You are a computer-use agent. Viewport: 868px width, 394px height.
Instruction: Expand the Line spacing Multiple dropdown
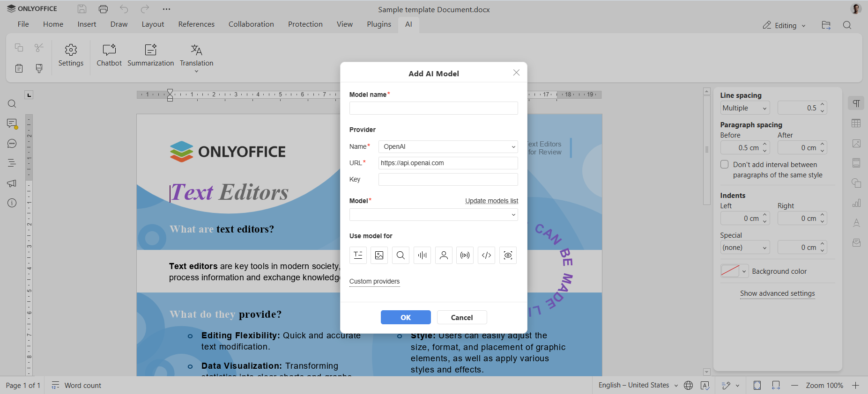click(745, 108)
